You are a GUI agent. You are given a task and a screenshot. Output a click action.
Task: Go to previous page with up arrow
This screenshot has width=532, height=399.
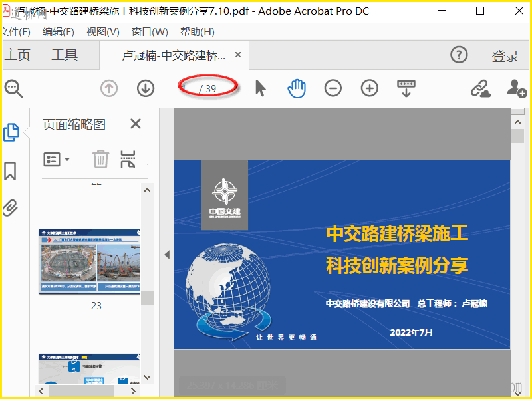tap(109, 88)
